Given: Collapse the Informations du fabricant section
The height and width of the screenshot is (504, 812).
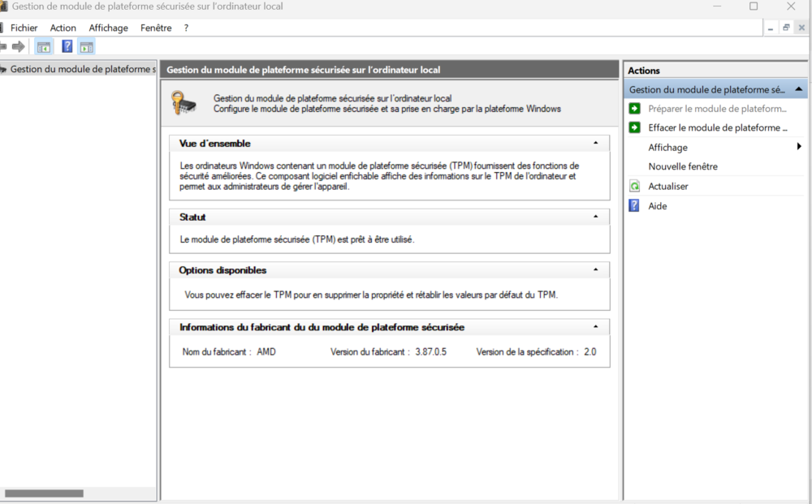Looking at the screenshot, I should [596, 327].
